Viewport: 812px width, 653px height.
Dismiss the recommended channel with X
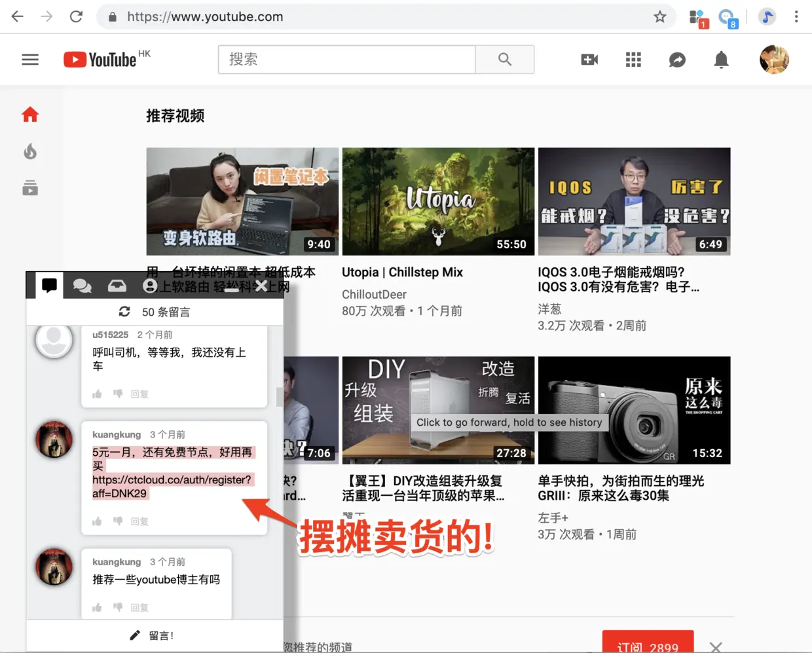[x=716, y=647]
